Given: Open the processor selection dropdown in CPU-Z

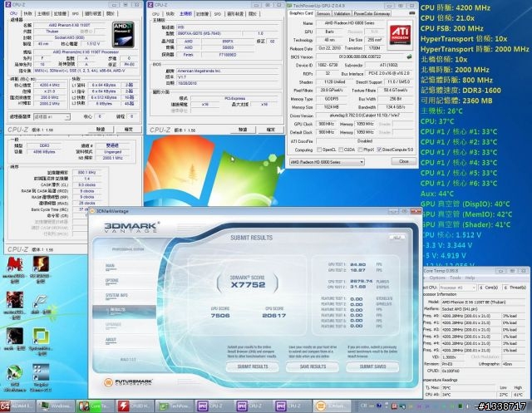Looking at the screenshot, I should (52, 116).
